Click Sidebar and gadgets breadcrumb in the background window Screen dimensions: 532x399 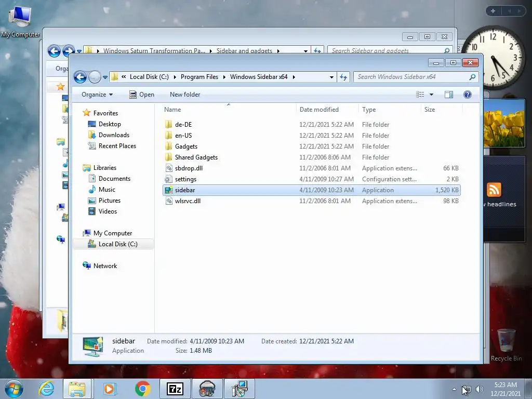244,50
